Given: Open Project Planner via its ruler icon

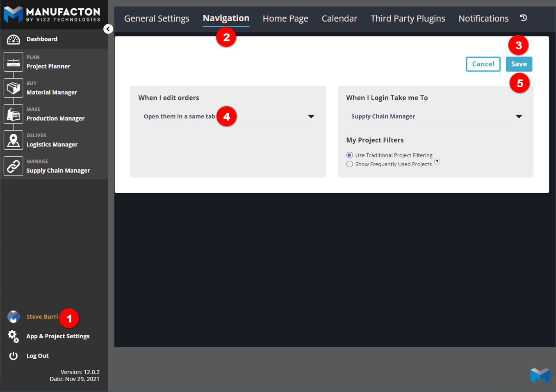Looking at the screenshot, I should [13, 62].
